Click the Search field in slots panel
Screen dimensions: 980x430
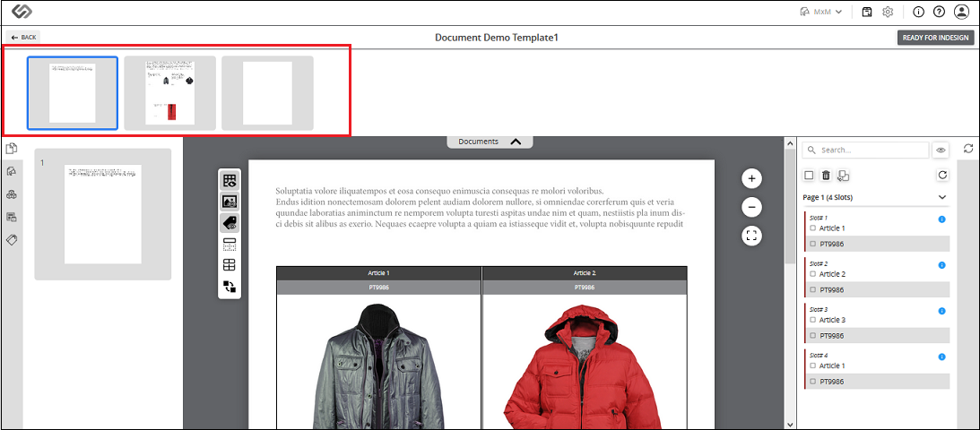pyautogui.click(x=865, y=150)
